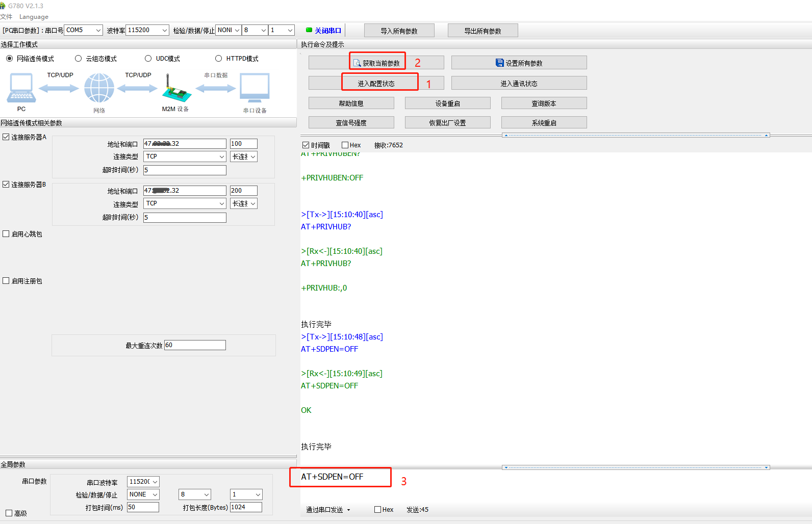Expand the Server A connection type dropdown

[185, 156]
